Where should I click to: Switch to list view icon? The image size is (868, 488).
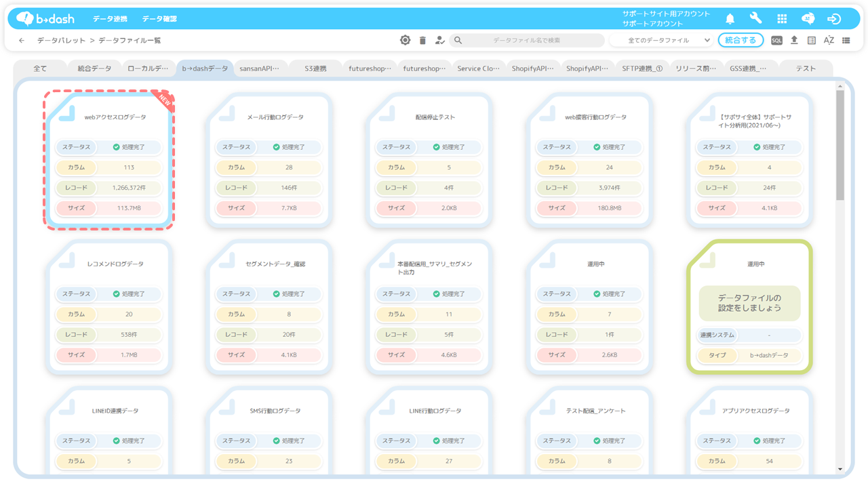click(846, 41)
